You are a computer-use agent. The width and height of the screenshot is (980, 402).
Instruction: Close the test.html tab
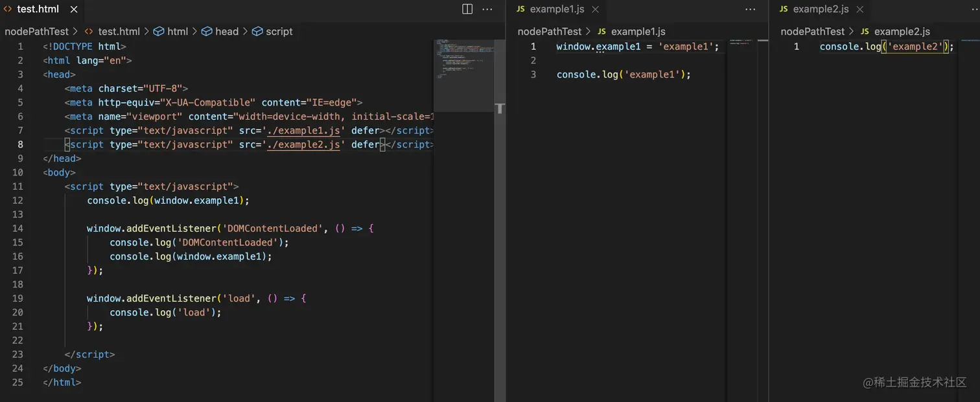click(x=73, y=10)
